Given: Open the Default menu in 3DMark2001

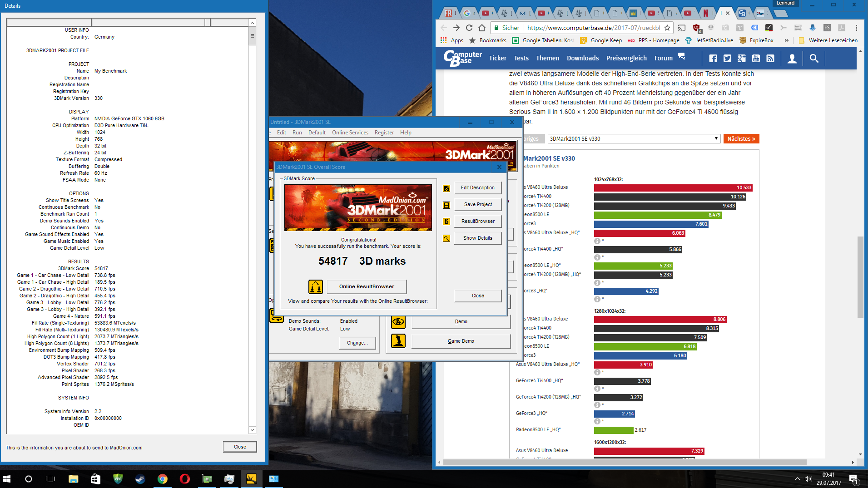Looking at the screenshot, I should click(317, 133).
